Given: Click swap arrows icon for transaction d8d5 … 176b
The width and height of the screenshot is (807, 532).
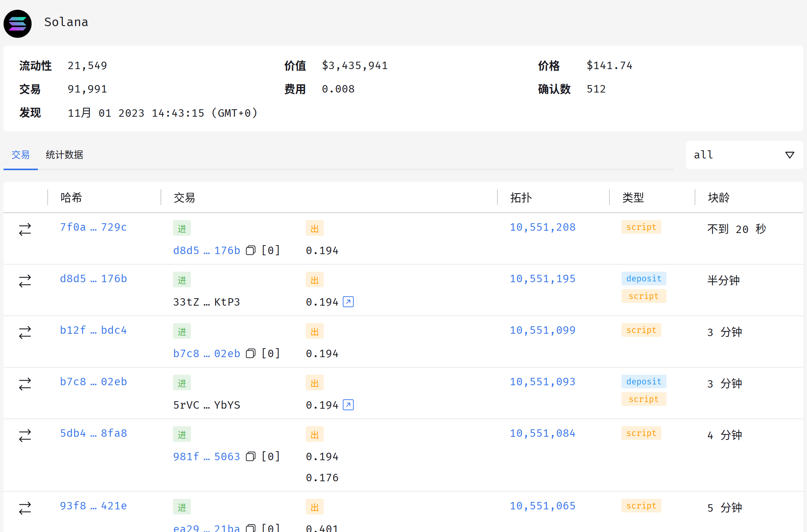Looking at the screenshot, I should pyautogui.click(x=25, y=281).
